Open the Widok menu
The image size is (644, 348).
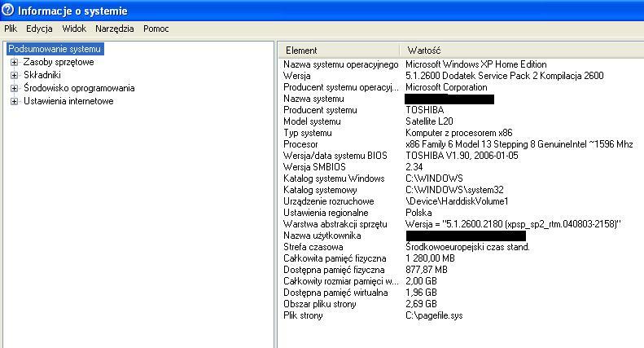tap(74, 29)
